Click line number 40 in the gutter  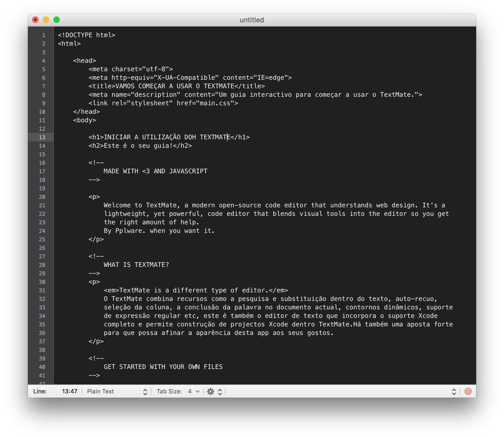click(x=42, y=367)
